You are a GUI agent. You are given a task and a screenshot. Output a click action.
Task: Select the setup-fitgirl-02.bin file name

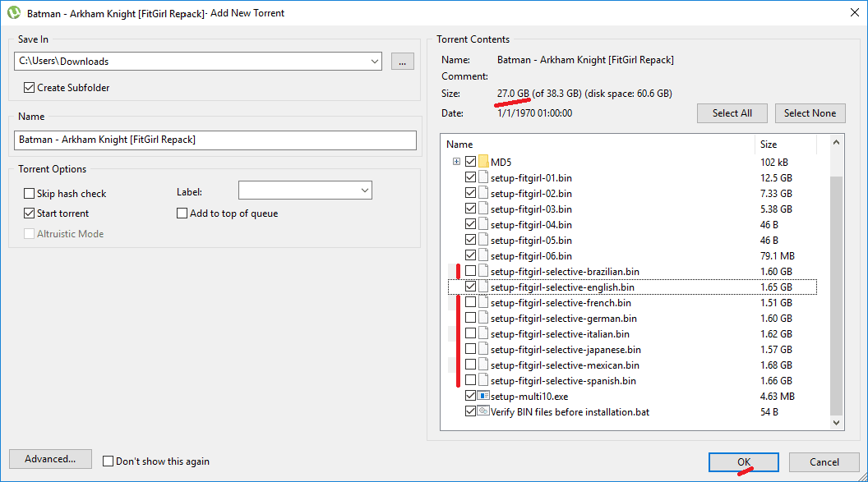(x=531, y=194)
